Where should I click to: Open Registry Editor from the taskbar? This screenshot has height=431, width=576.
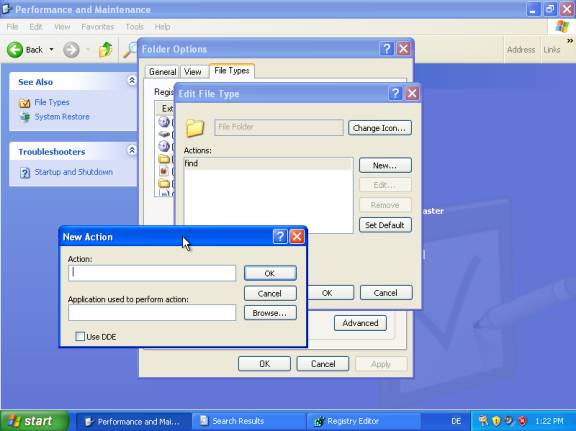click(363, 421)
